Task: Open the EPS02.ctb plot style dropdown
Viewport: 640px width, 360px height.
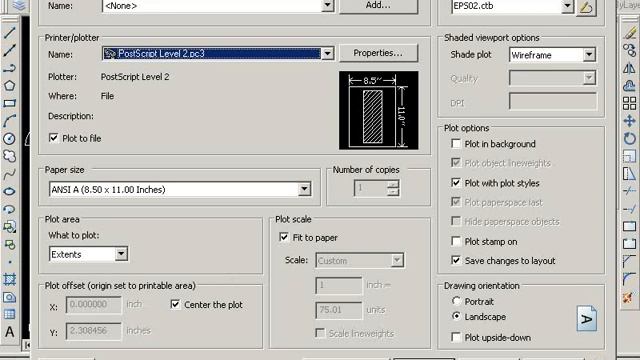Action: pos(568,6)
